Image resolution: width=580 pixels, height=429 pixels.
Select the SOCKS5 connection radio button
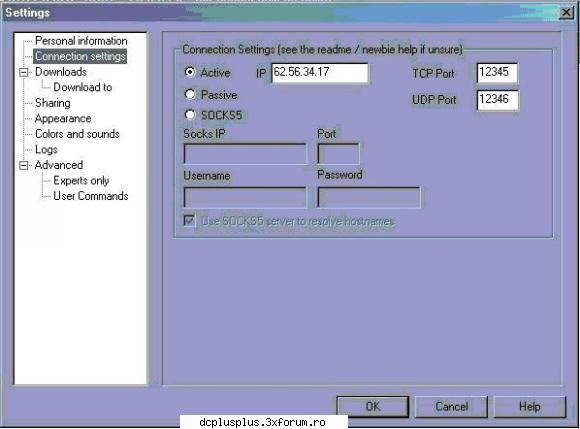tap(190, 115)
